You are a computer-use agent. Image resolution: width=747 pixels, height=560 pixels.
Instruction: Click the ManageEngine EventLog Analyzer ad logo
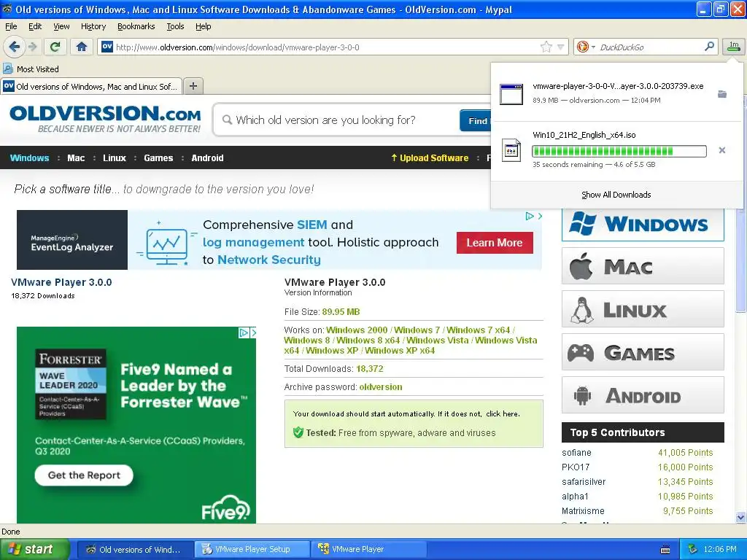(x=72, y=240)
